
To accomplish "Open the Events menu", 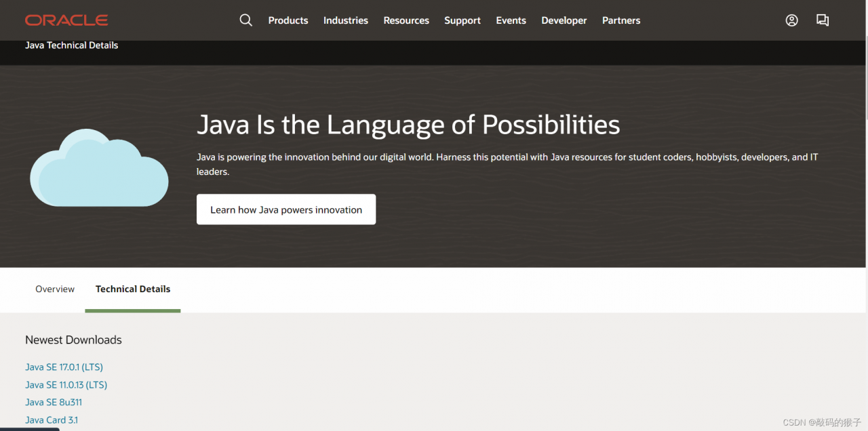I will pyautogui.click(x=511, y=20).
